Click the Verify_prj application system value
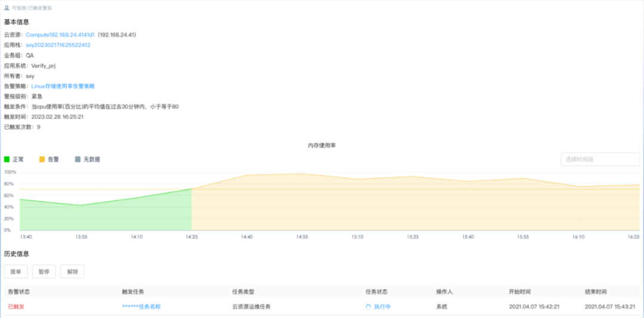The image size is (644, 318). point(43,66)
